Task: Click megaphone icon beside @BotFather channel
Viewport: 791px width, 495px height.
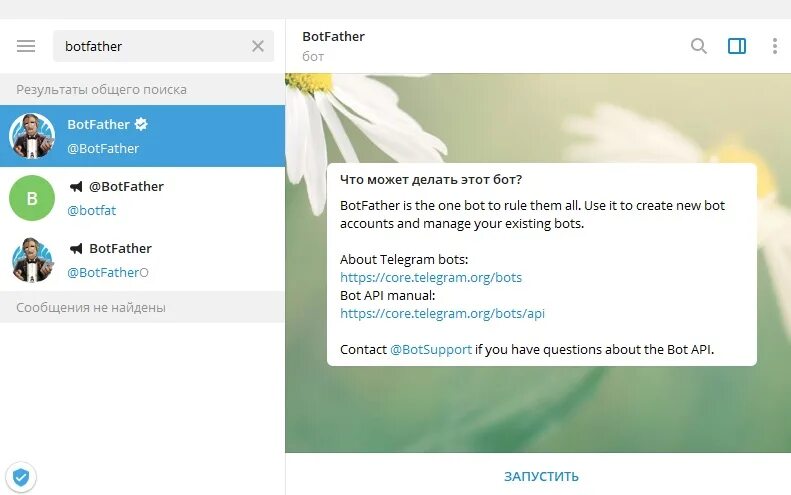Action: click(76, 187)
